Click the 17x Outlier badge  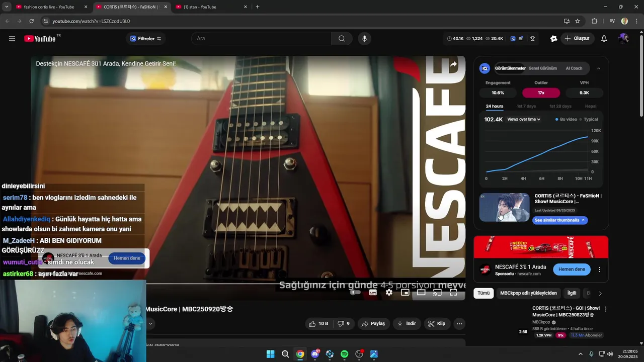pyautogui.click(x=541, y=93)
